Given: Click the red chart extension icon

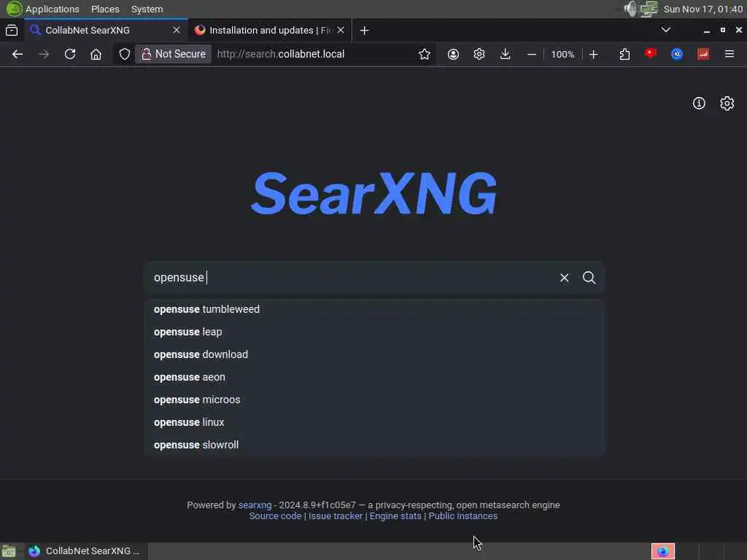Looking at the screenshot, I should (x=703, y=54).
